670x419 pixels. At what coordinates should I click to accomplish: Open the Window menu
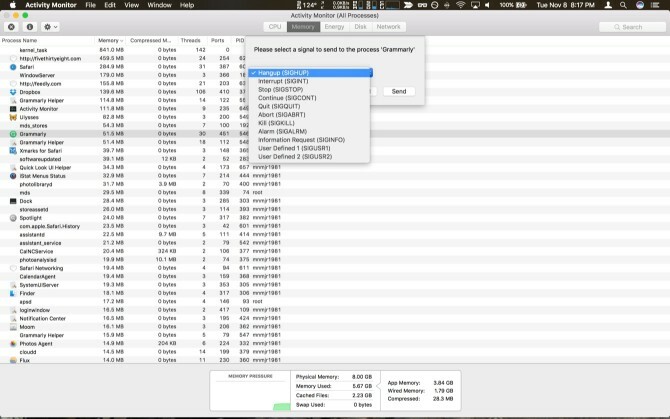pyautogui.click(x=159, y=5)
